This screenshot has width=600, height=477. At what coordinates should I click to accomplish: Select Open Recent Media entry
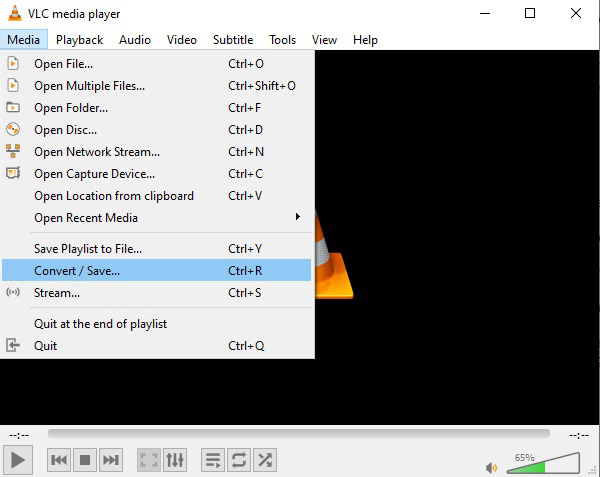(156, 218)
